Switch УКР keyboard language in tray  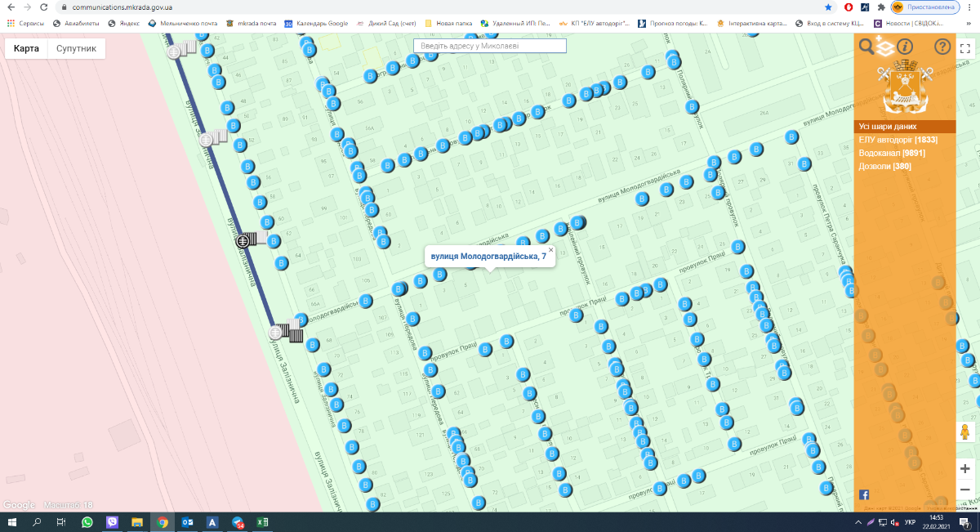coord(909,522)
